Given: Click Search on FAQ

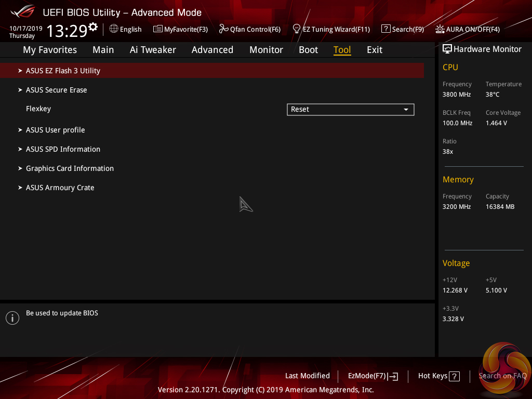Looking at the screenshot, I should coord(502,376).
